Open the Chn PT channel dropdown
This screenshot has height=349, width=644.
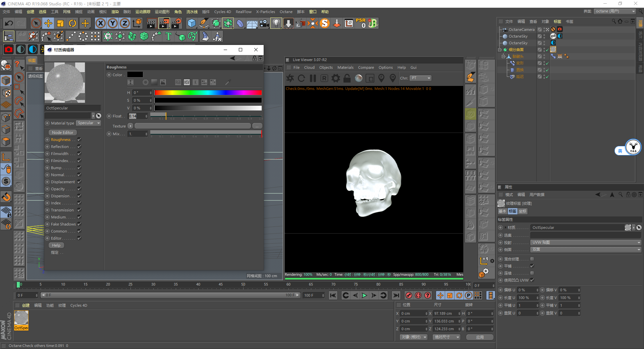(421, 78)
